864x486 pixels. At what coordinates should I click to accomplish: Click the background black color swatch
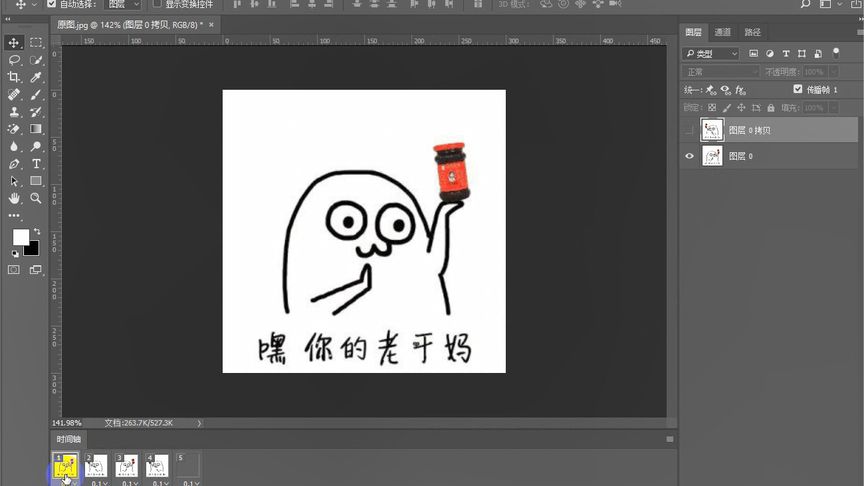pyautogui.click(x=33, y=251)
